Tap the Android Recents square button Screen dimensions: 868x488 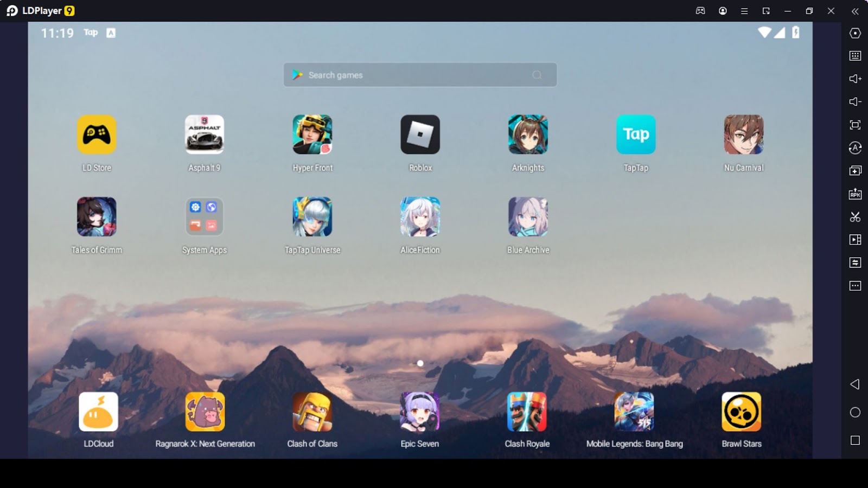[x=855, y=440]
